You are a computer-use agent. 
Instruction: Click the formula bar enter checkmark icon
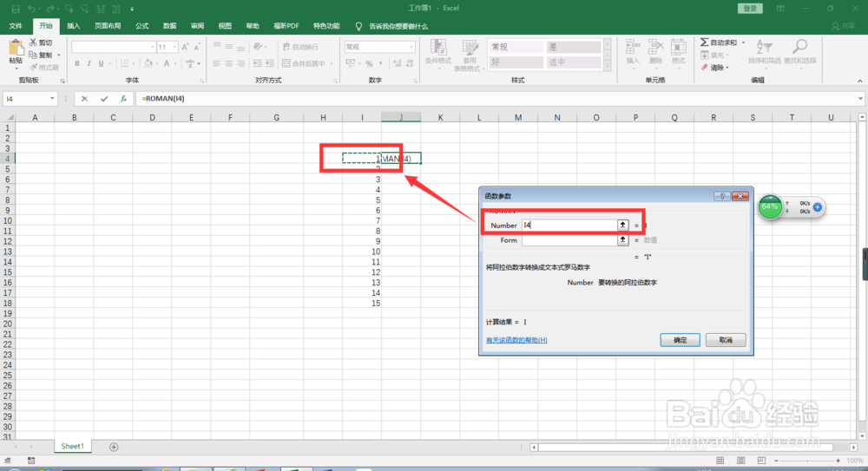pos(104,99)
